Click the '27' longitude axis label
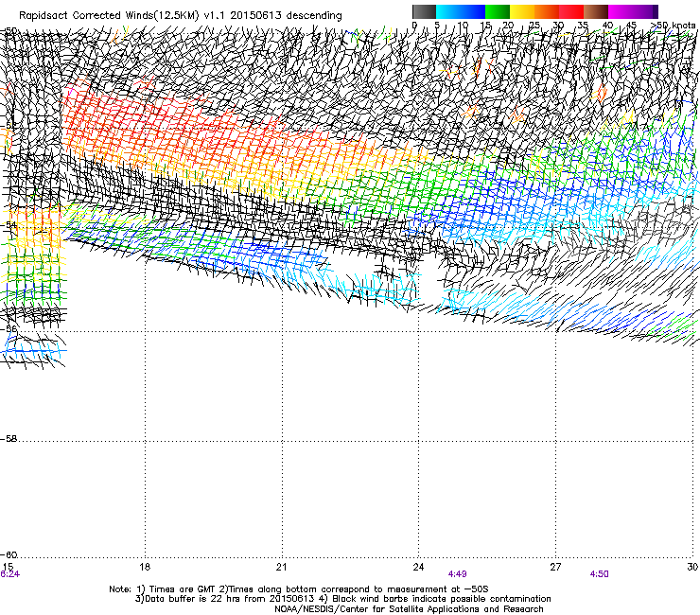The image size is (700, 615). (555, 567)
